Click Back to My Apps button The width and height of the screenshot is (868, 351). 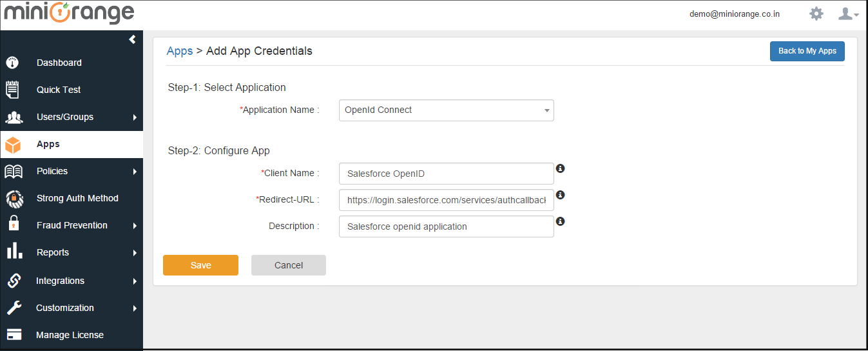(x=807, y=51)
